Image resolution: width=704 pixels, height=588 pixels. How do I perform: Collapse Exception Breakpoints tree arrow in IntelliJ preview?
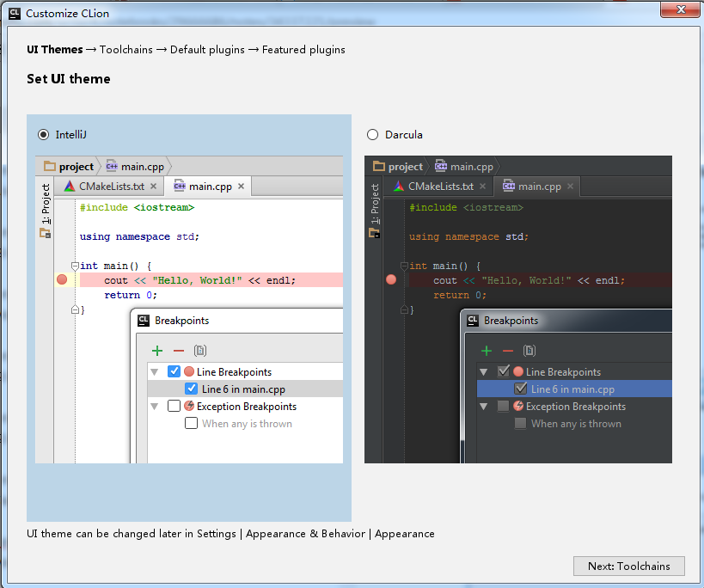155,407
